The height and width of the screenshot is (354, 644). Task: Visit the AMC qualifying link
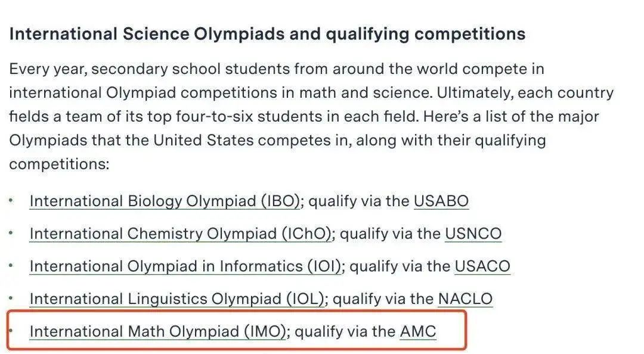[x=417, y=331]
